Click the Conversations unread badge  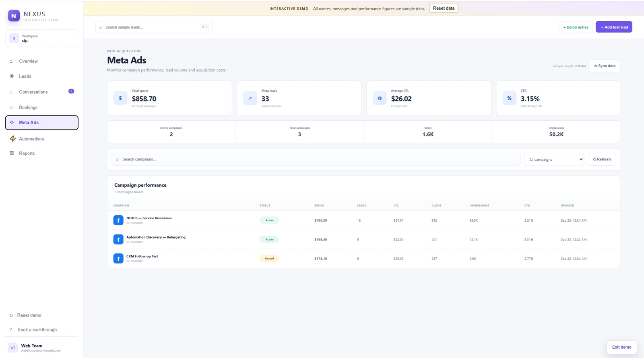(x=71, y=91)
